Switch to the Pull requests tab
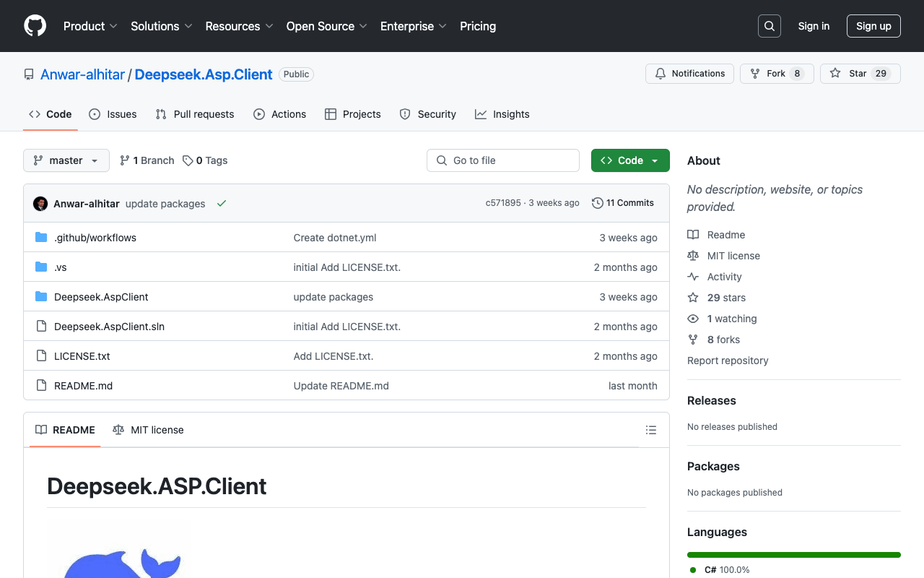Viewport: 924px width, 578px height. pos(195,114)
